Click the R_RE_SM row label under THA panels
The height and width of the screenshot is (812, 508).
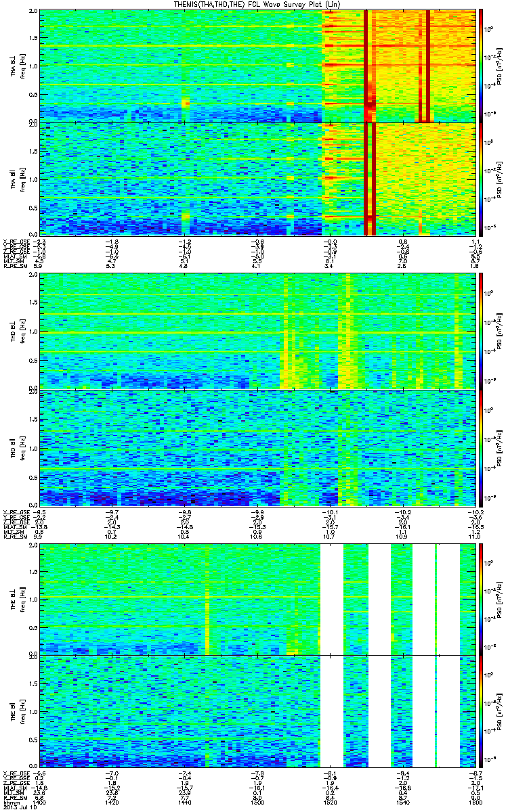coord(15,267)
